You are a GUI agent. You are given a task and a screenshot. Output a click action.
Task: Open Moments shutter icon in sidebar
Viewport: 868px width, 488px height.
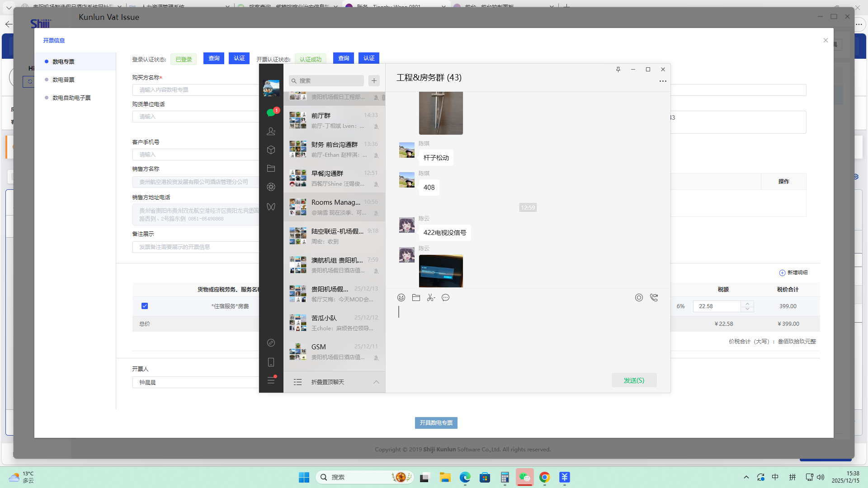pyautogui.click(x=271, y=187)
